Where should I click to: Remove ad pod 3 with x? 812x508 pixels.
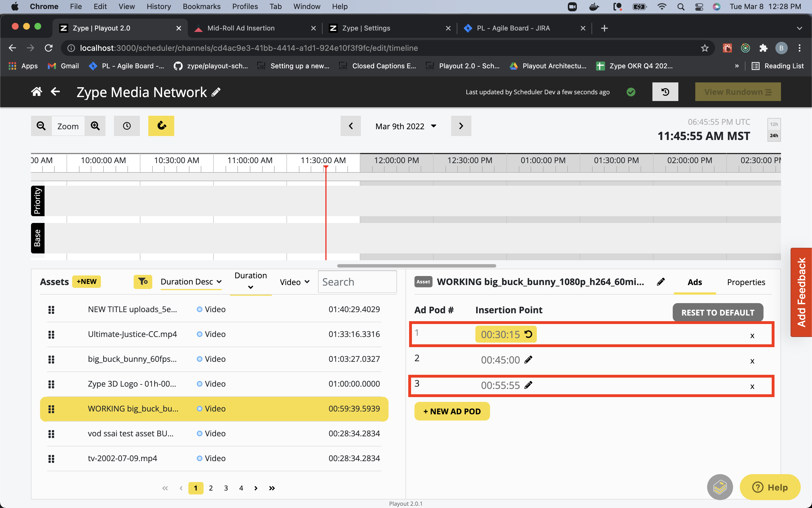click(752, 386)
